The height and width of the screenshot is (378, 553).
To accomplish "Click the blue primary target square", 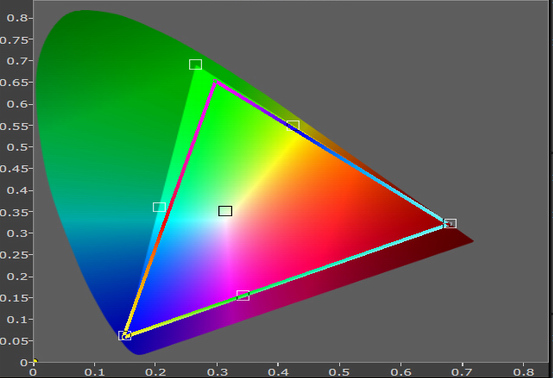I will 124,336.
